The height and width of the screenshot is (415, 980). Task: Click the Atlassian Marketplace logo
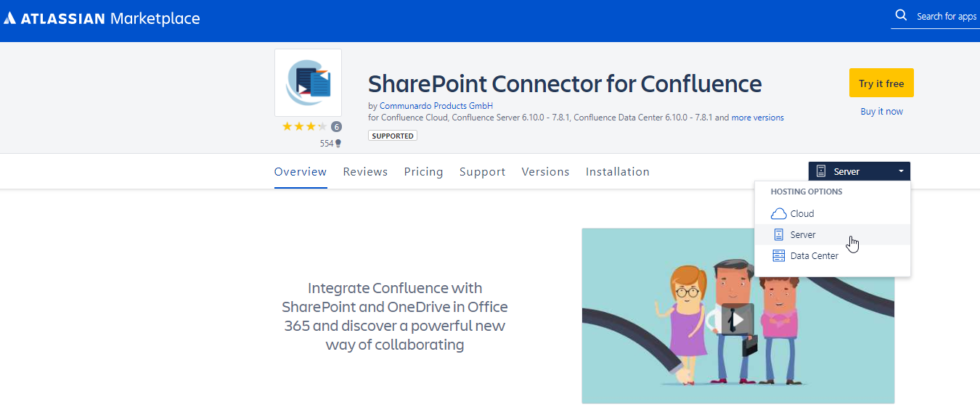click(102, 19)
